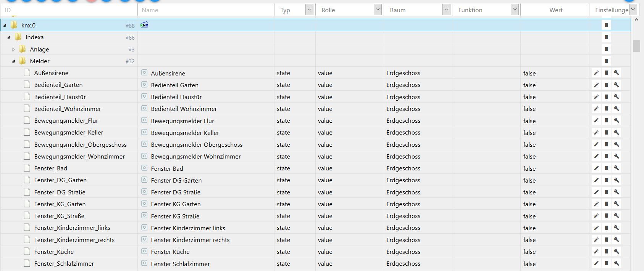Click the name 'Fenster KG Garten'
Viewport: 644px width, 271px height.
[176, 204]
